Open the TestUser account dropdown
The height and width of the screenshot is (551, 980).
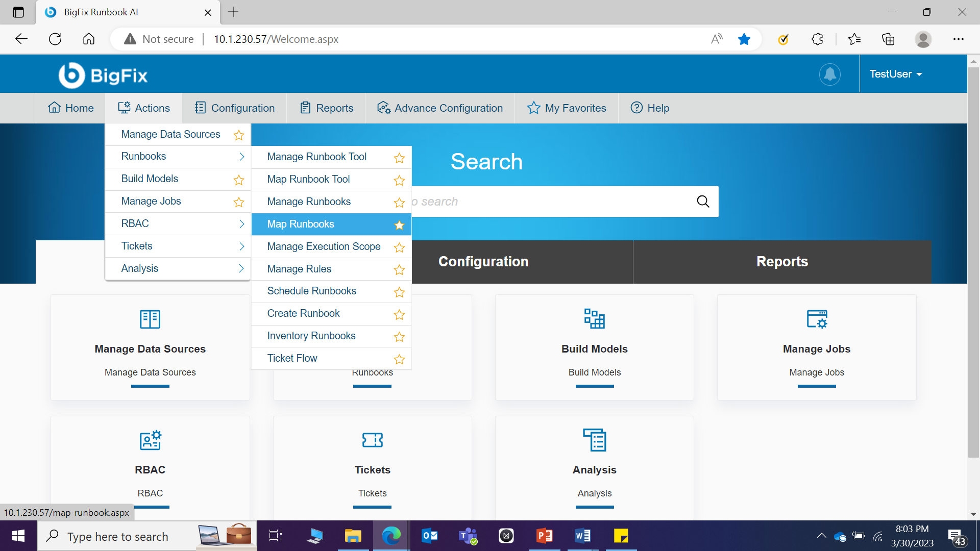tap(895, 74)
